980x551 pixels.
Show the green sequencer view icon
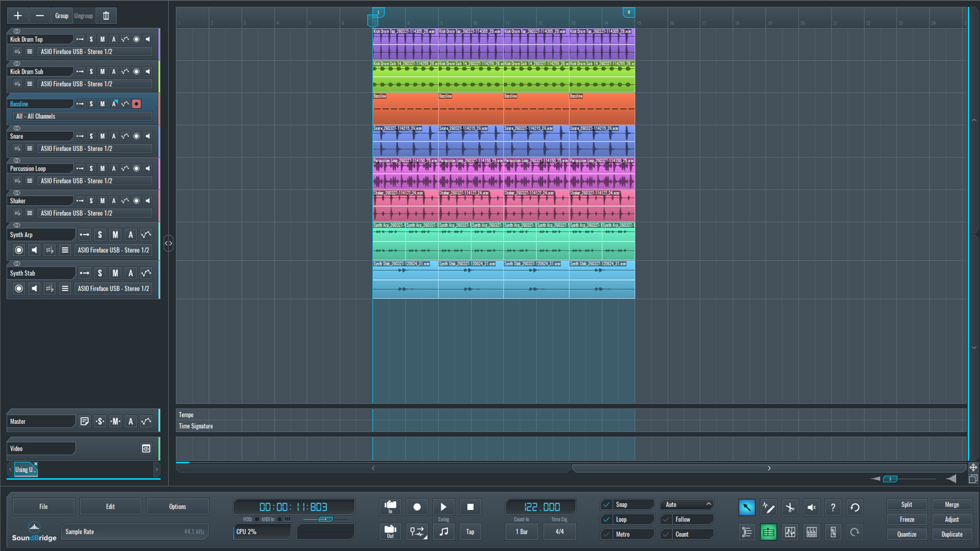(x=768, y=532)
